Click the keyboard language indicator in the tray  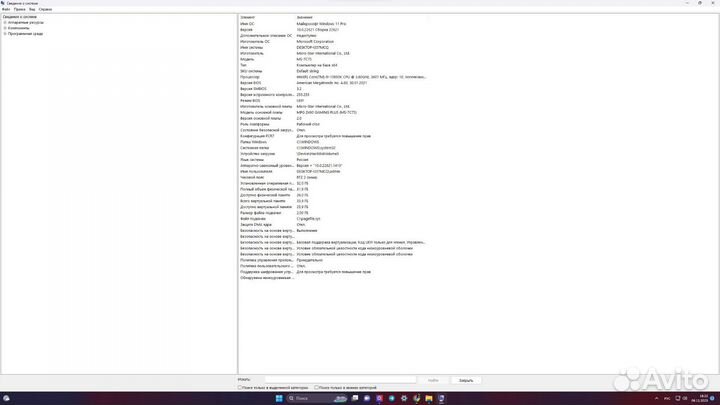(667, 398)
